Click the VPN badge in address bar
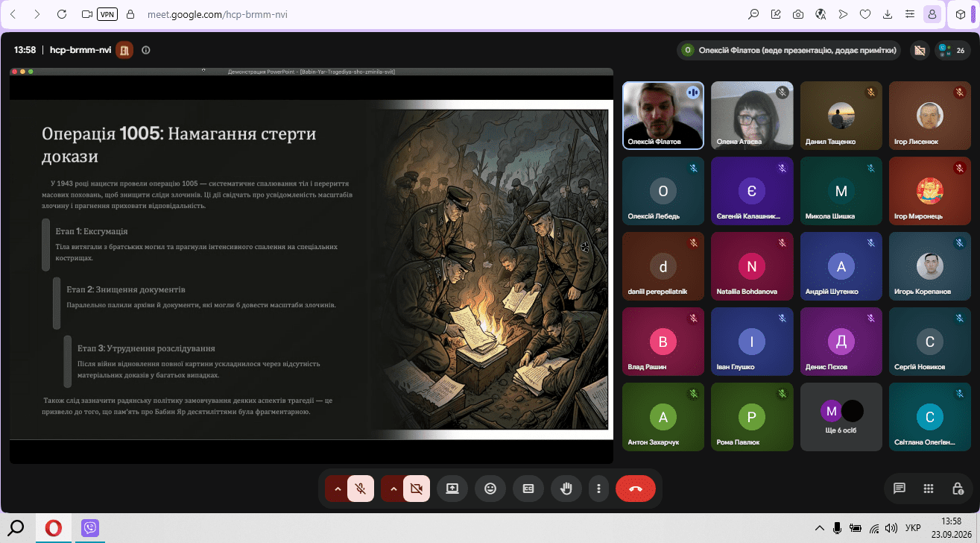This screenshot has width=980, height=543. pyautogui.click(x=108, y=14)
